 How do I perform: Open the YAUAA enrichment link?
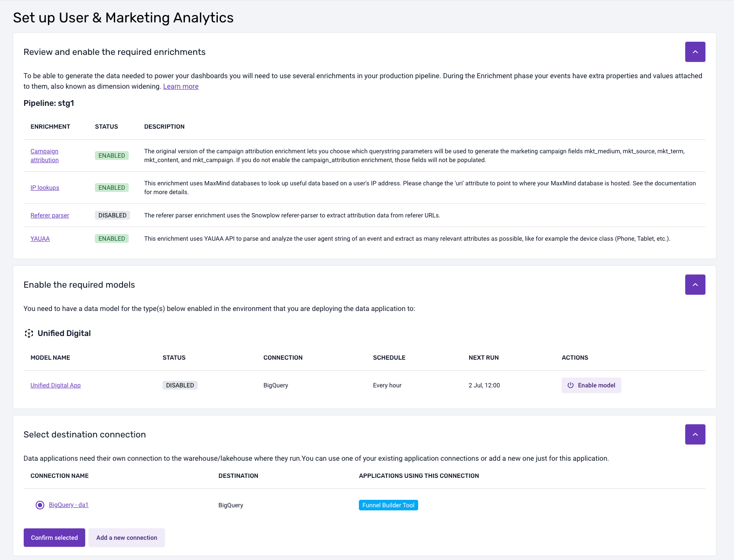point(40,238)
